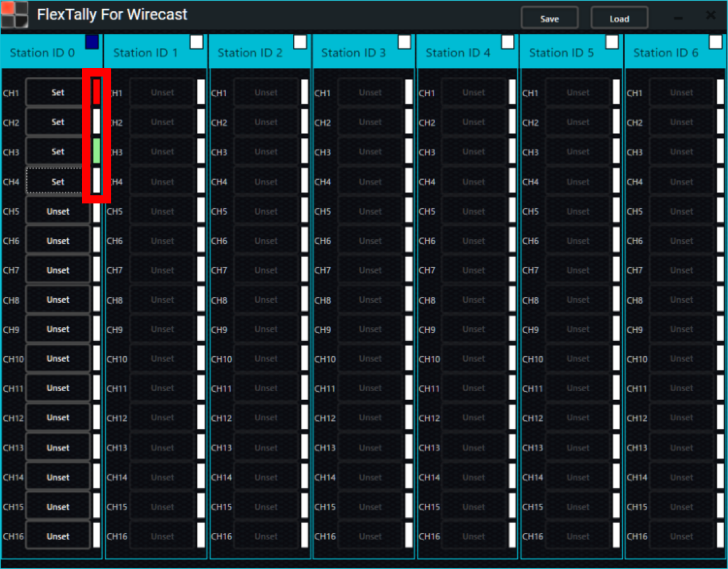
Task: Click the blue checkbox on Station ID 0
Action: tap(92, 41)
